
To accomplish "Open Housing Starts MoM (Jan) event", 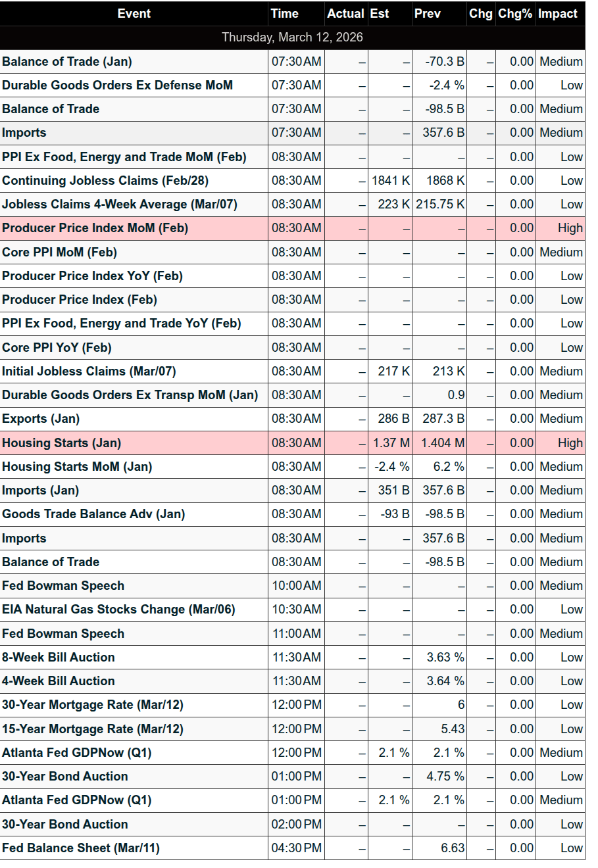I will (77, 467).
